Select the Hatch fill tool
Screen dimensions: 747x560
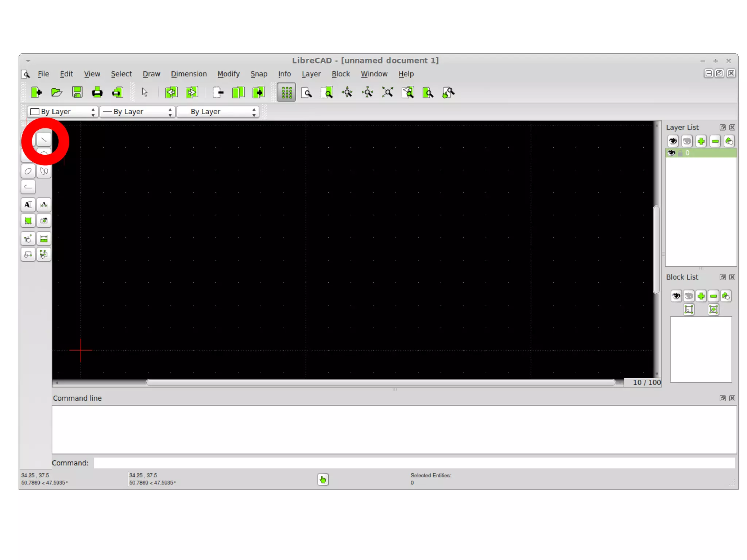[x=28, y=221]
